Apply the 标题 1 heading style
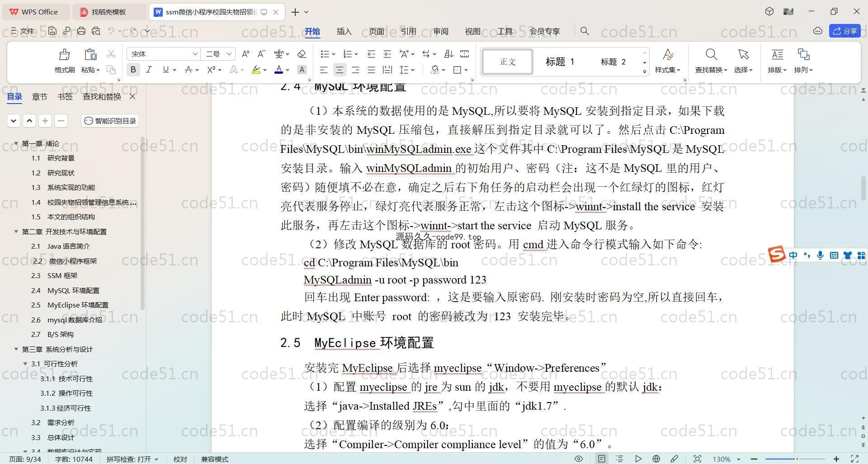This screenshot has height=464, width=868. [560, 62]
